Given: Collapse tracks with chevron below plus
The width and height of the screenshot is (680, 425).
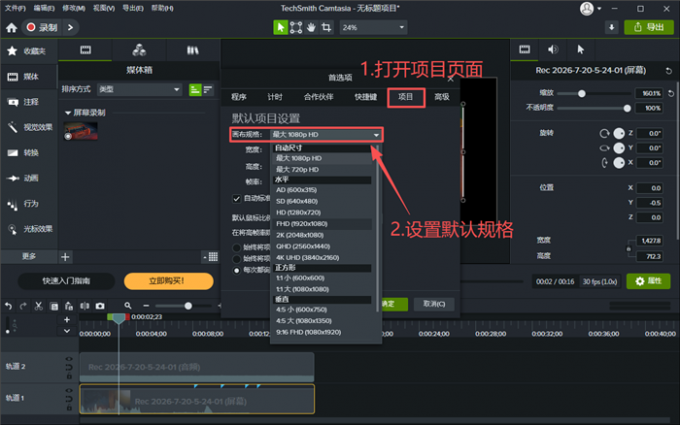Looking at the screenshot, I should 67,331.
